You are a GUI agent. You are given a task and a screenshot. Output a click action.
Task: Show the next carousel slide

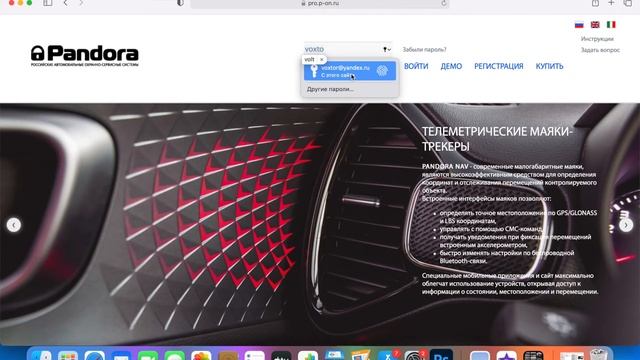626,225
